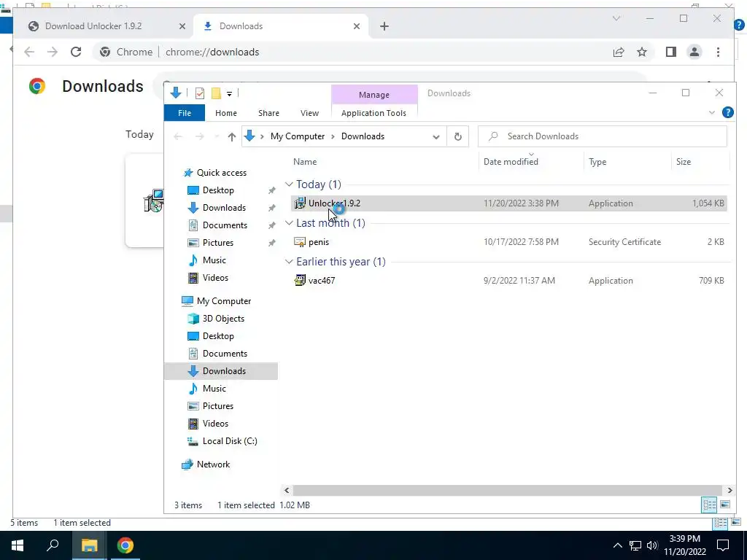Open Explorer Help question mark
This screenshot has width=747, height=560.
[727, 112]
